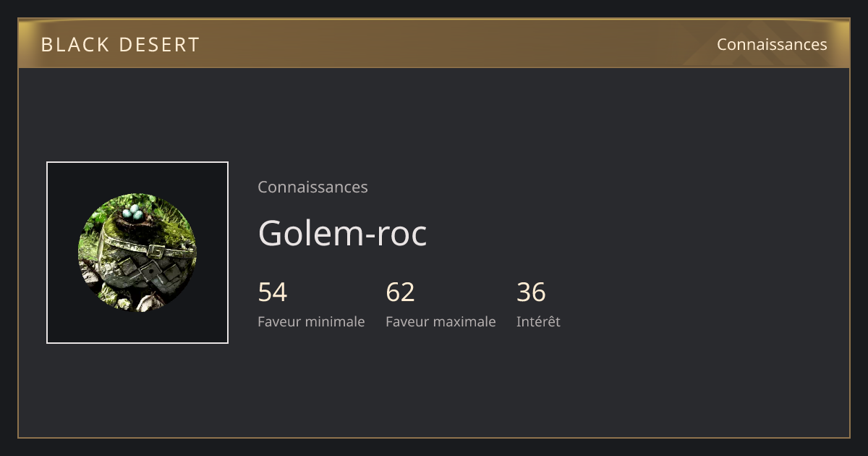Click the 36 interest value
Viewport: 868px width, 456px height.
[531, 292]
